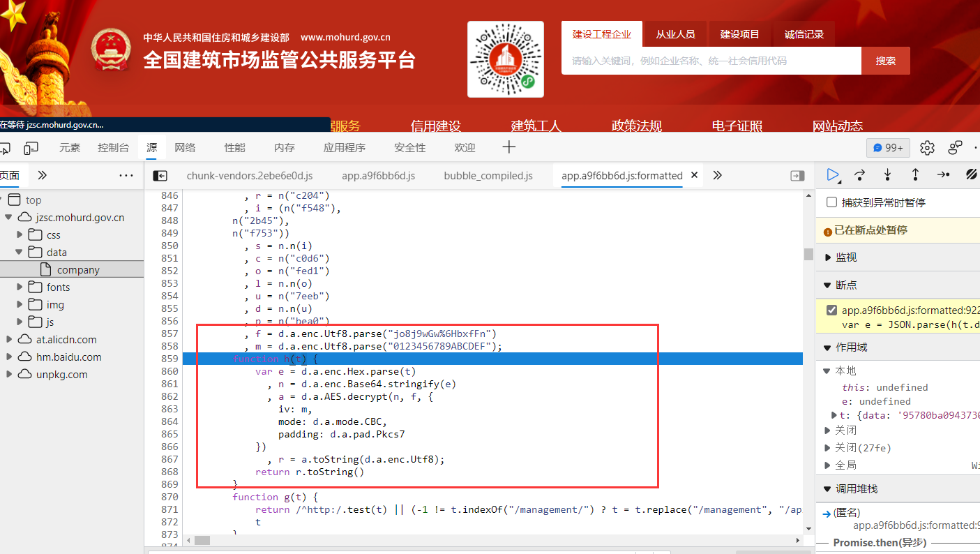
Task: Expand the 全局 global scope
Action: tap(827, 465)
